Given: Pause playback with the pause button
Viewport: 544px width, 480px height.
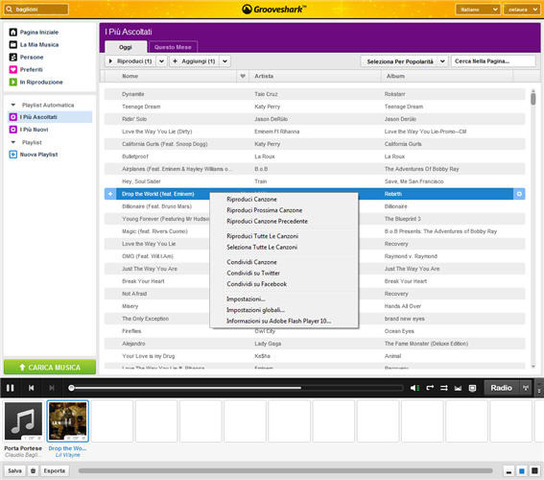Looking at the screenshot, I should (10, 388).
